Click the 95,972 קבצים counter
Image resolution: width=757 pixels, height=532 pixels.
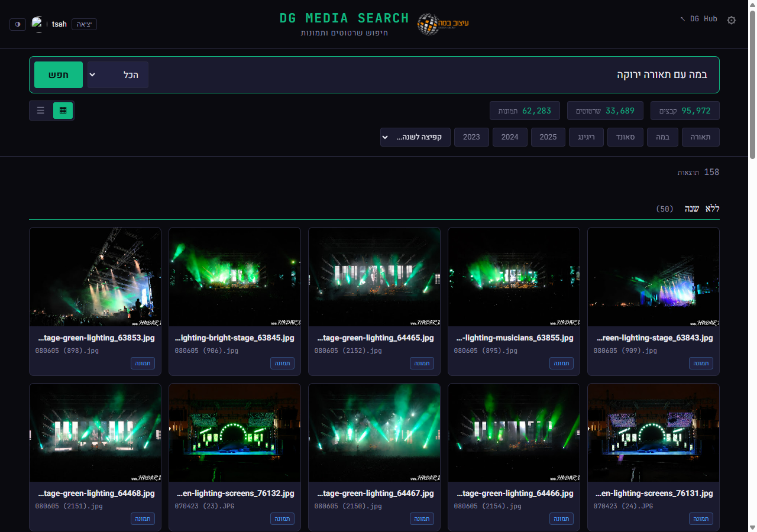click(685, 111)
